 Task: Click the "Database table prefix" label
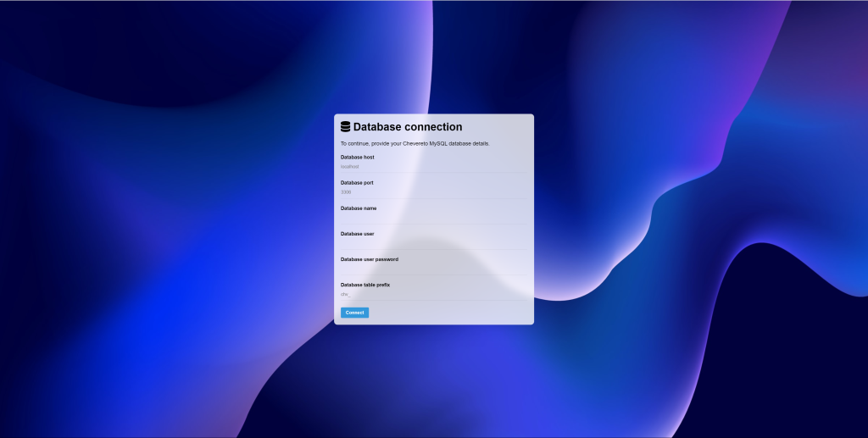[x=365, y=285]
